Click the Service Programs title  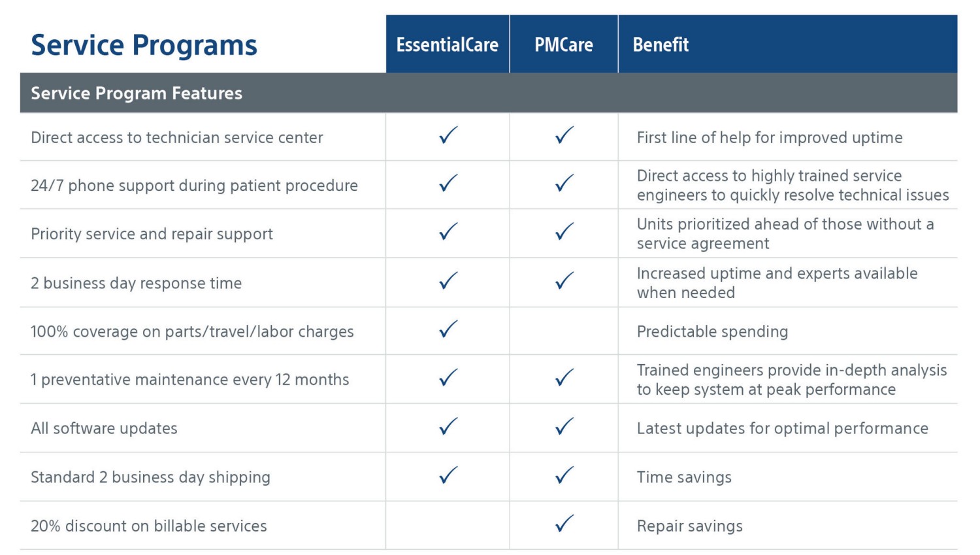144,45
